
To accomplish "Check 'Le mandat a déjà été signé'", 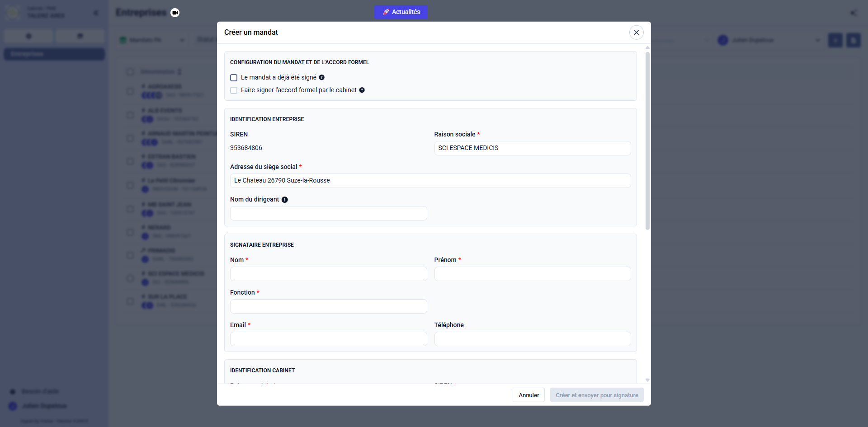I will coord(234,78).
